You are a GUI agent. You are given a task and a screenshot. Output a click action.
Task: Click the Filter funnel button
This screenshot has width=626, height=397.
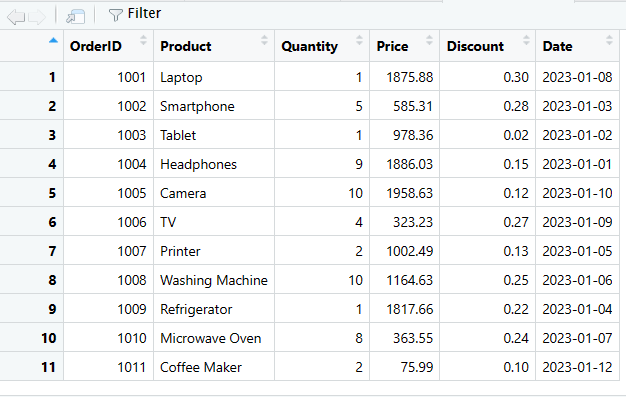coord(135,14)
